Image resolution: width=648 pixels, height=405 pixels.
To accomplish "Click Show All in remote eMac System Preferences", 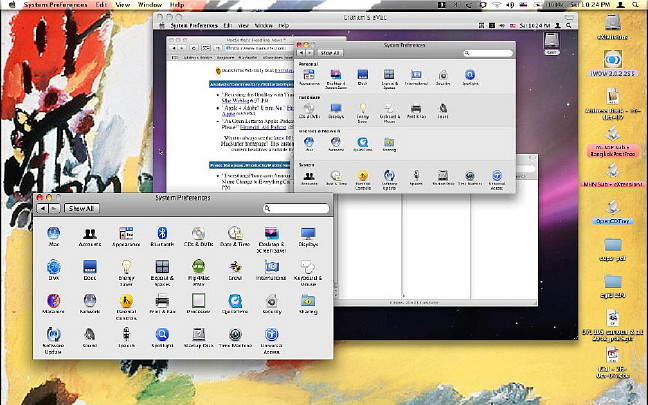I will pyautogui.click(x=330, y=53).
